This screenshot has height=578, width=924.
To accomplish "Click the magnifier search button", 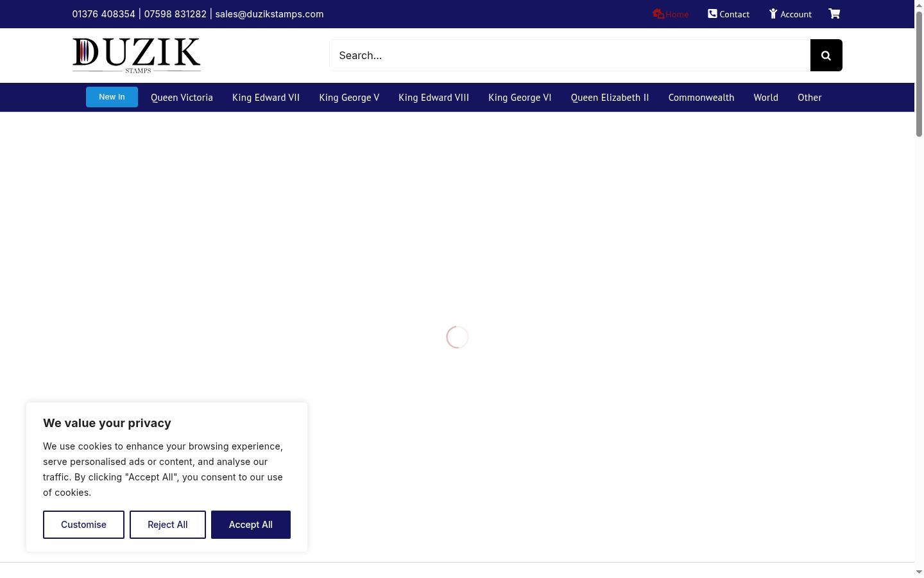I will (826, 55).
